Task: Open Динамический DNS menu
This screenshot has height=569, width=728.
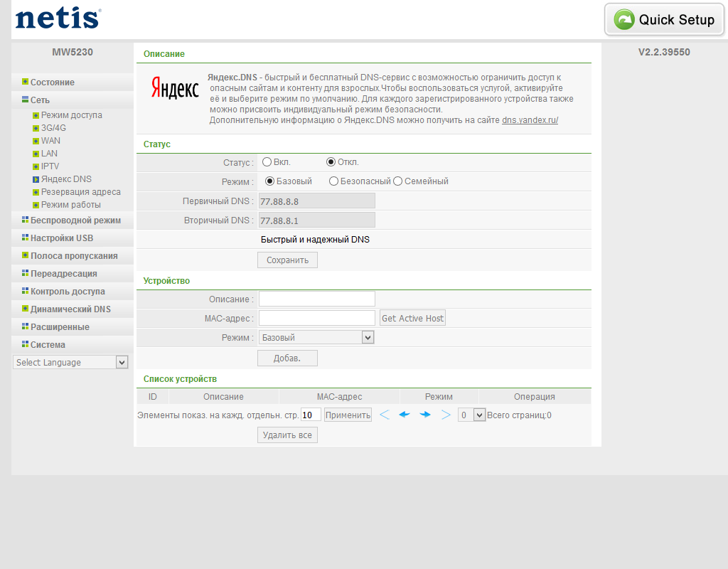Action: pos(70,309)
